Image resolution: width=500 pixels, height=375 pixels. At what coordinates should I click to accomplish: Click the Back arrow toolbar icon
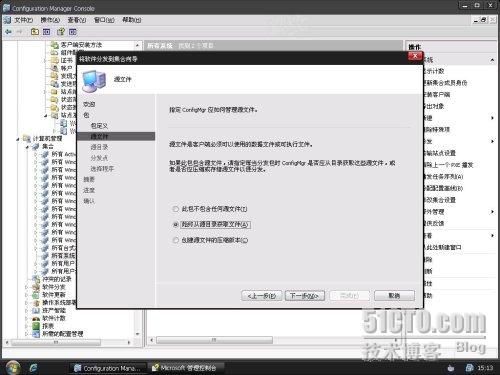tap(8, 32)
